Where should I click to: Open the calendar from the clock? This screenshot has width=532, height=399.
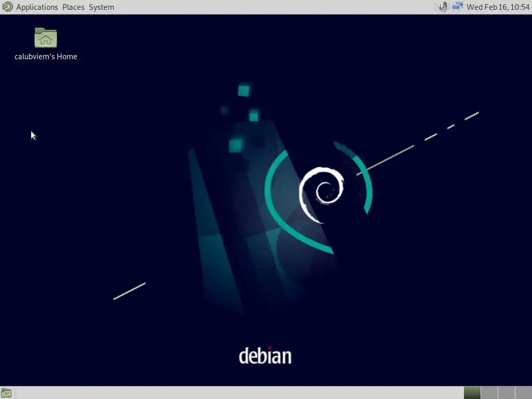click(498, 7)
